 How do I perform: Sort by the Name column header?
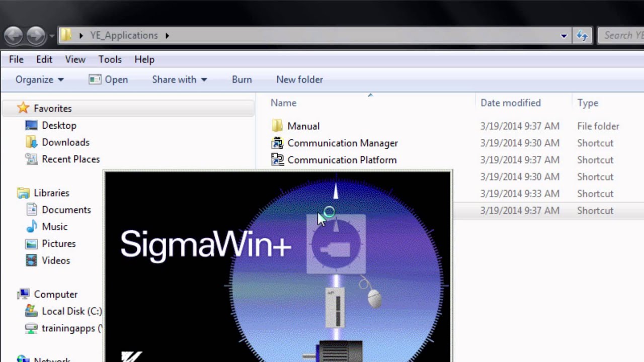click(283, 103)
